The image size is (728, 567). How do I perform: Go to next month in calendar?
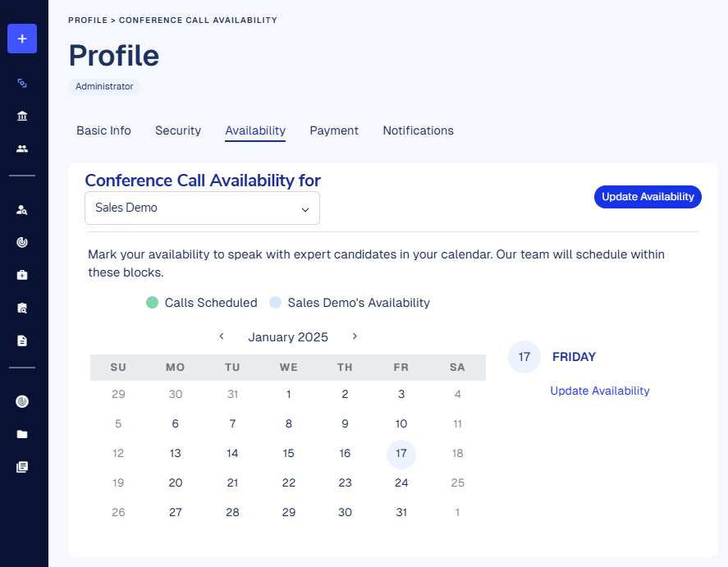355,336
